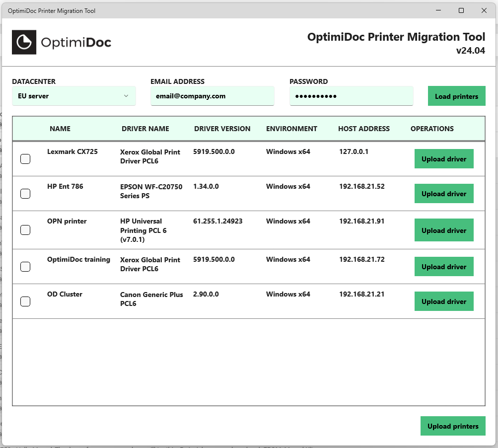
Task: Select the Lexmark CX725 name text
Action: tap(72, 151)
